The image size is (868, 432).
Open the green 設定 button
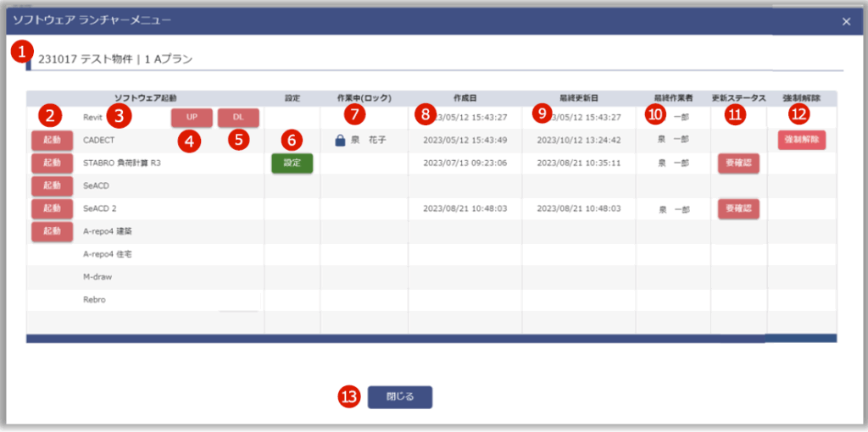[x=292, y=163]
